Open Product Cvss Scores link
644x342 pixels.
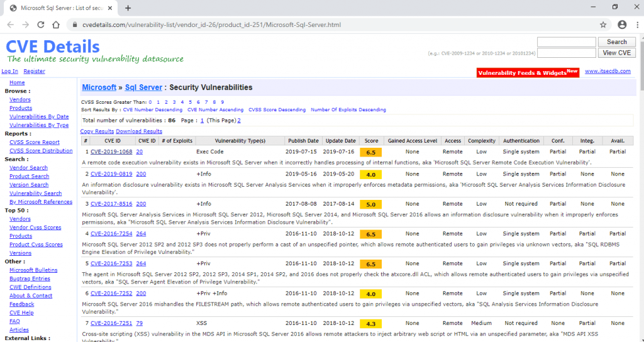coord(36,245)
